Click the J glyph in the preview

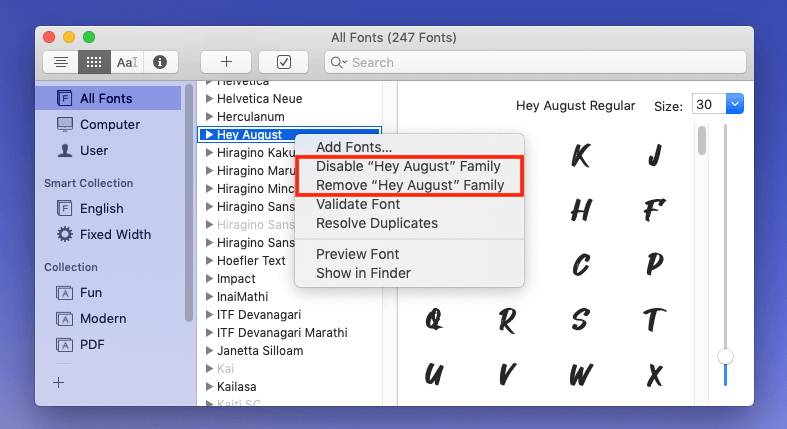coord(654,155)
